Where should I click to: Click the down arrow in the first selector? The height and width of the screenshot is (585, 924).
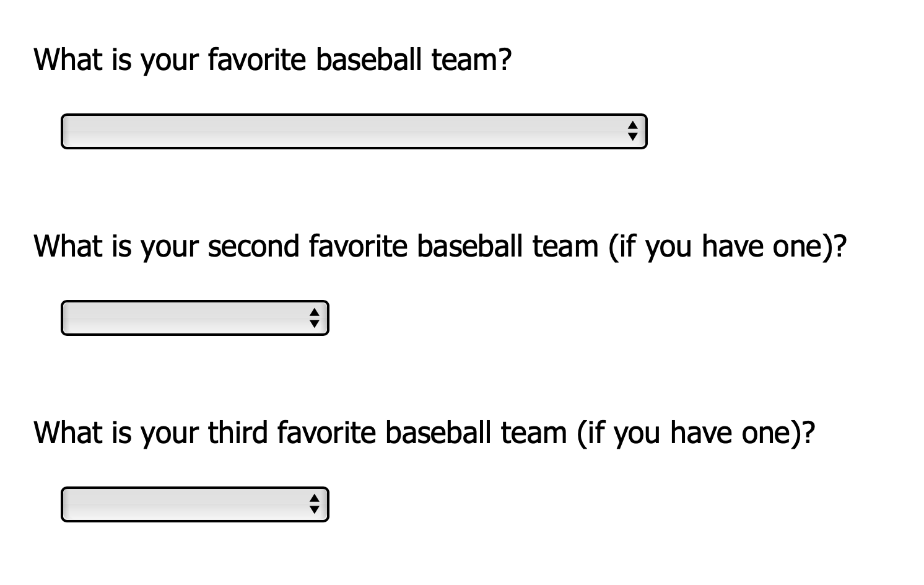tap(632, 136)
